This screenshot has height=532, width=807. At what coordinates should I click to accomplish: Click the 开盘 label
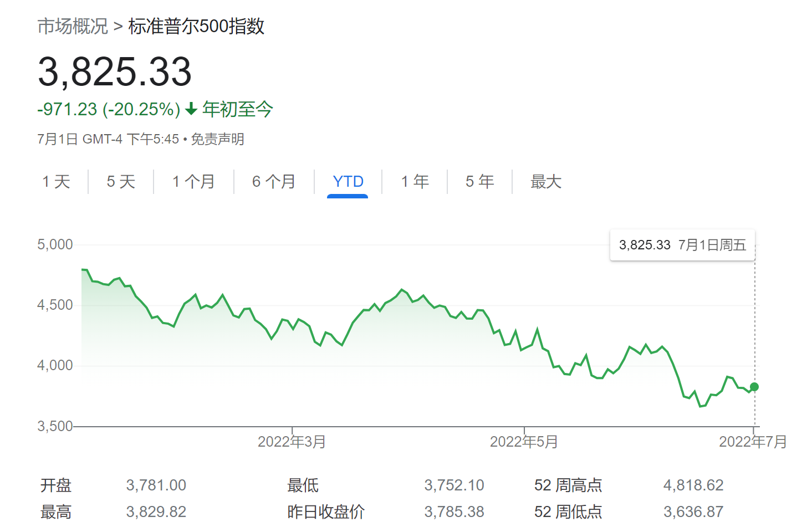[56, 485]
